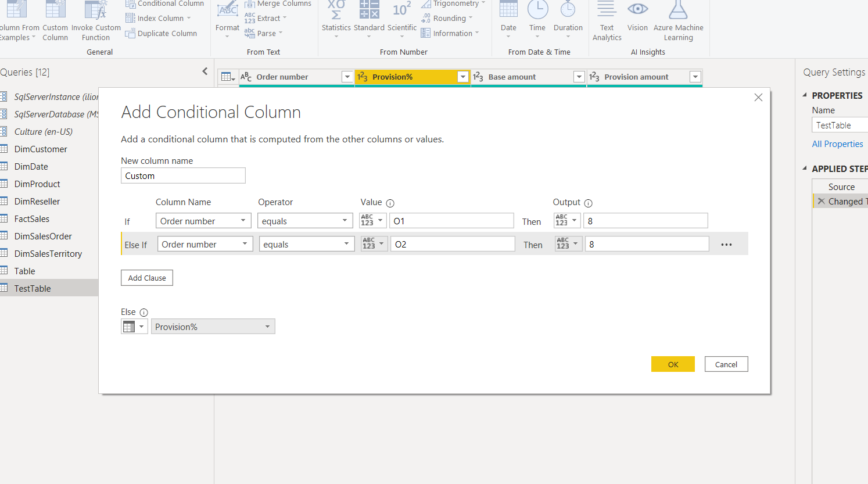Open the Custom Column tool
Image resolution: width=868 pixels, height=484 pixels.
[55, 21]
